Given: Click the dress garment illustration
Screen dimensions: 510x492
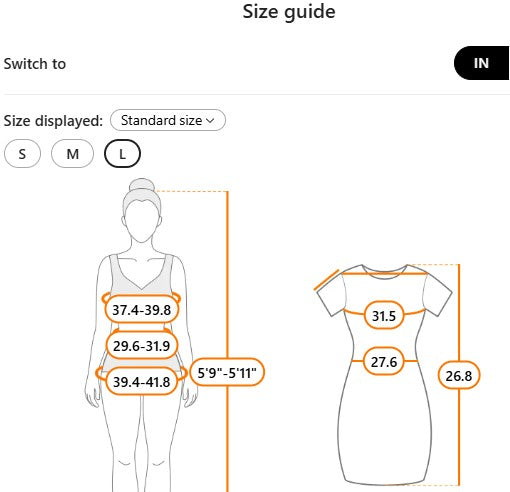Looking at the screenshot, I should 384,375.
